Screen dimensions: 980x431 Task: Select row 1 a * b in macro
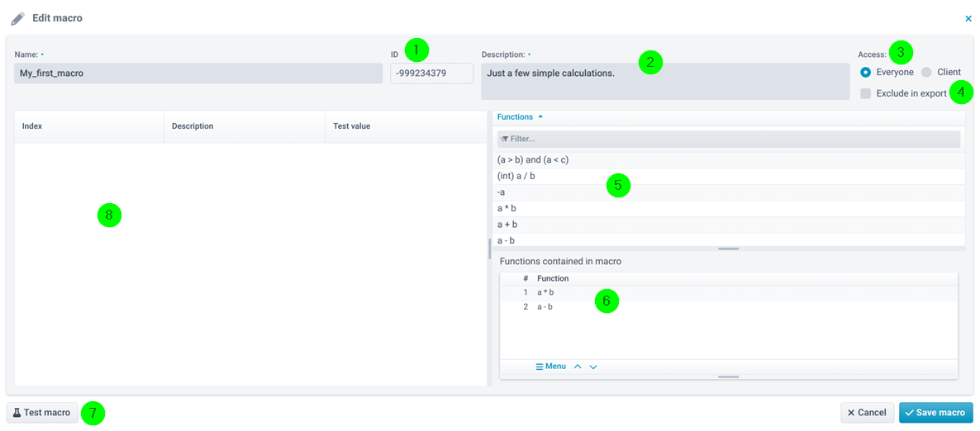click(729, 292)
